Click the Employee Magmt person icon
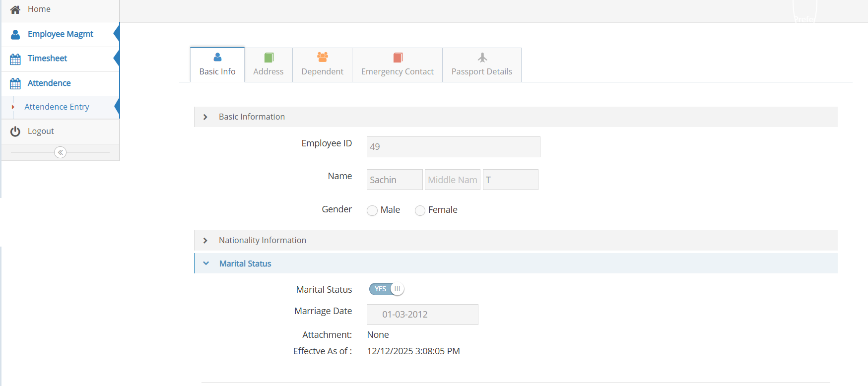Viewport: 868px width, 386px height. pyautogui.click(x=15, y=34)
